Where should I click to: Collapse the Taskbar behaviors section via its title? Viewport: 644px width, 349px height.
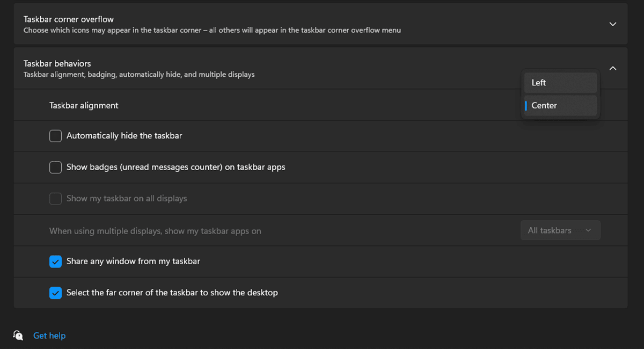pyautogui.click(x=57, y=63)
